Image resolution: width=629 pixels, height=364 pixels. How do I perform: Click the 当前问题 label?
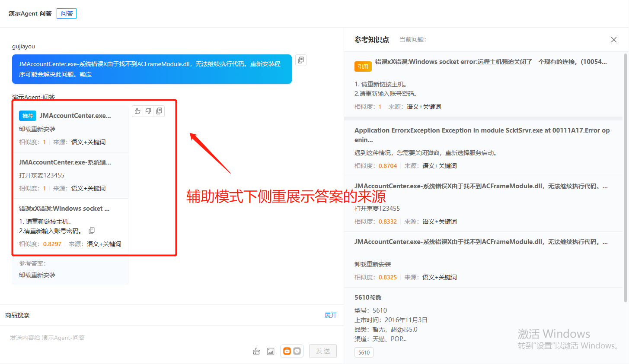coord(413,40)
